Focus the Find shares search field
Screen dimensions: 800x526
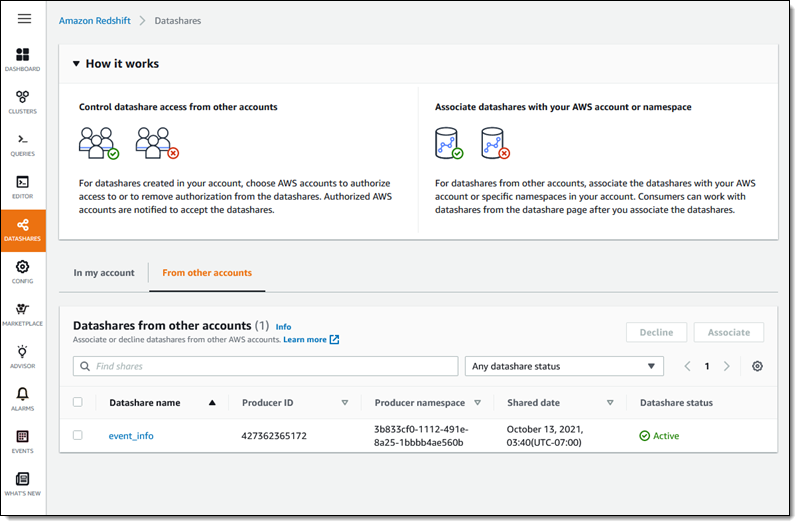click(x=265, y=366)
